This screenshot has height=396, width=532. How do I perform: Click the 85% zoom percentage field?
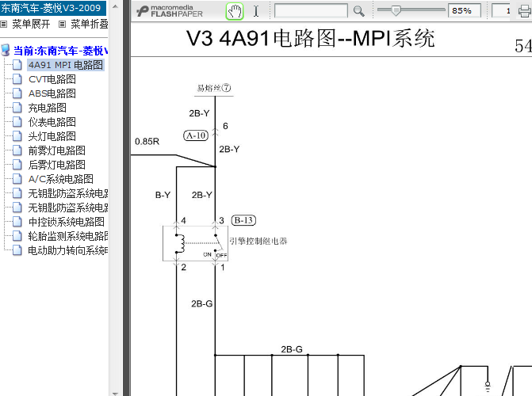(x=464, y=11)
